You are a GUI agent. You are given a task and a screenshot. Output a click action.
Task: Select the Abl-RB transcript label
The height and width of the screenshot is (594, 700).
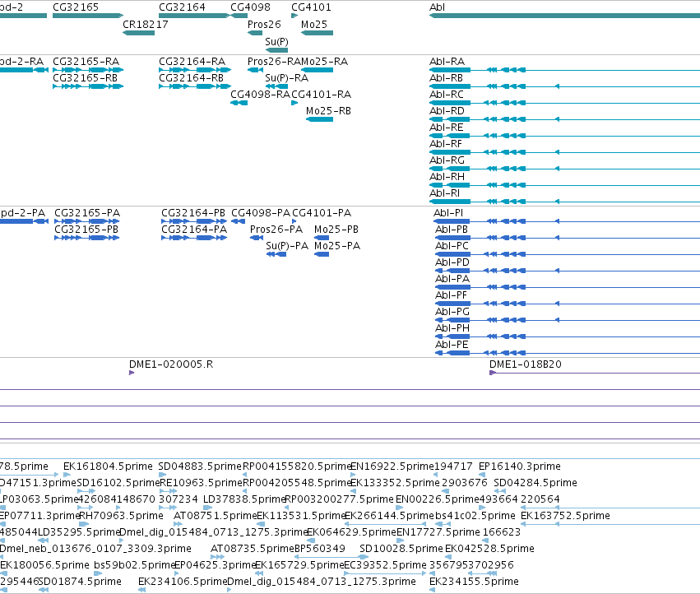pos(446,77)
